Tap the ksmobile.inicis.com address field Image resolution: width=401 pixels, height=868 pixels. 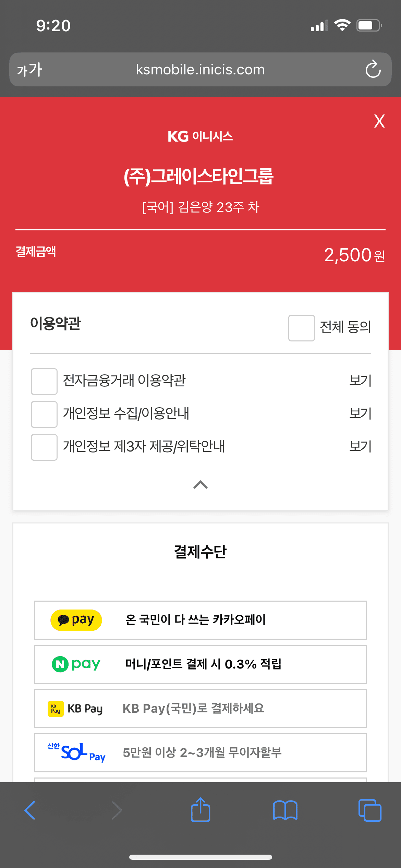[x=200, y=70]
